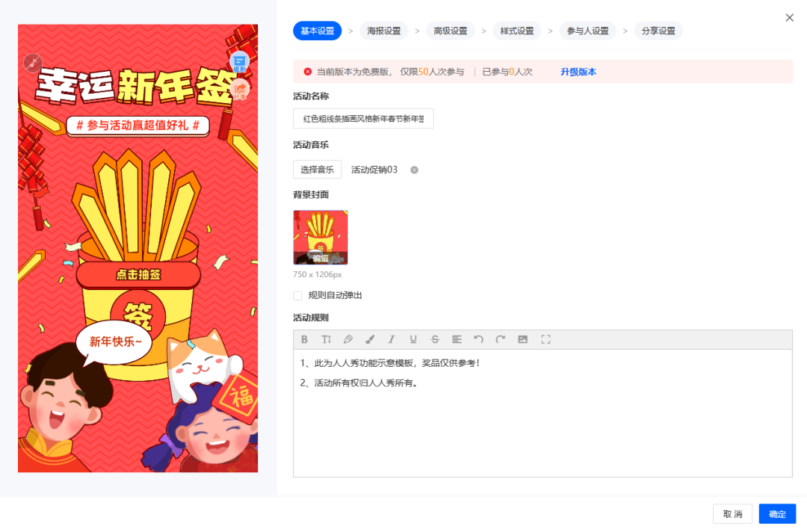The image size is (807, 532).
Task: Open text alignment options
Action: click(x=457, y=339)
